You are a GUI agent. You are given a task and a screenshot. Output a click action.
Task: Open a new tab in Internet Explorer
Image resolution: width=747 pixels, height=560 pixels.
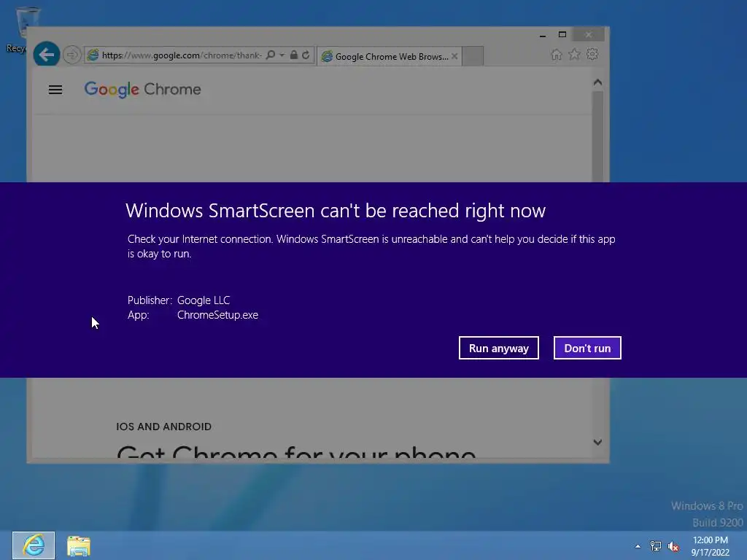click(x=473, y=56)
